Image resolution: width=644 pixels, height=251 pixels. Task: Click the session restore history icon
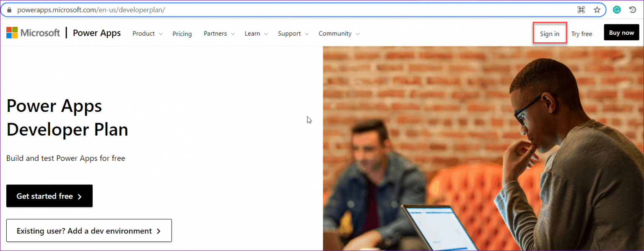(x=633, y=9)
